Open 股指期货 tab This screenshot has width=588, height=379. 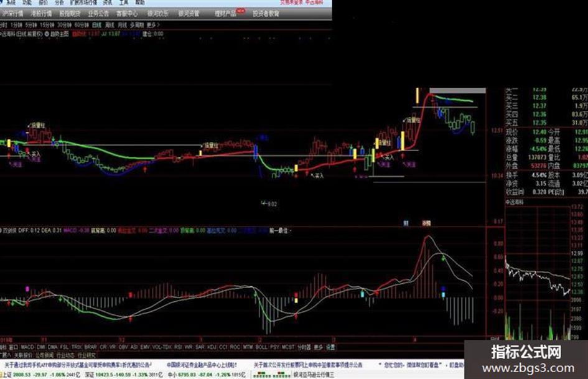[70, 14]
